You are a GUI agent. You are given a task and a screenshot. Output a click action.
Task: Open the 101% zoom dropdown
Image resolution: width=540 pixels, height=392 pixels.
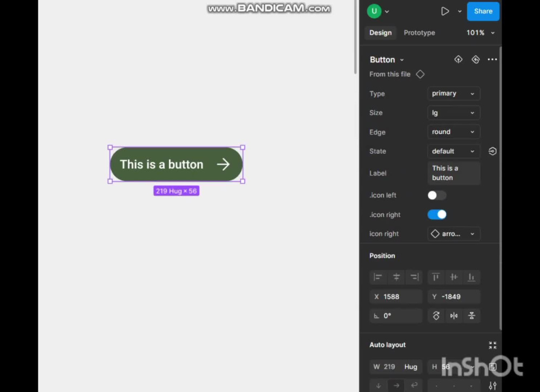pyautogui.click(x=481, y=33)
